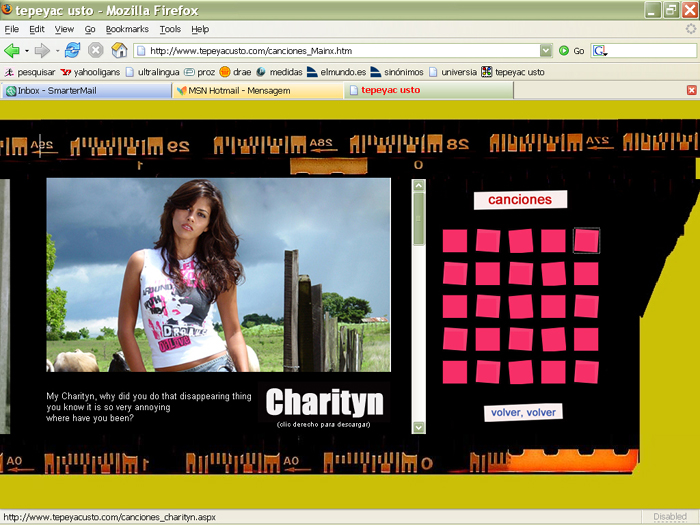This screenshot has height=525, width=700.
Task: Open the Go menu
Action: pos(90,29)
